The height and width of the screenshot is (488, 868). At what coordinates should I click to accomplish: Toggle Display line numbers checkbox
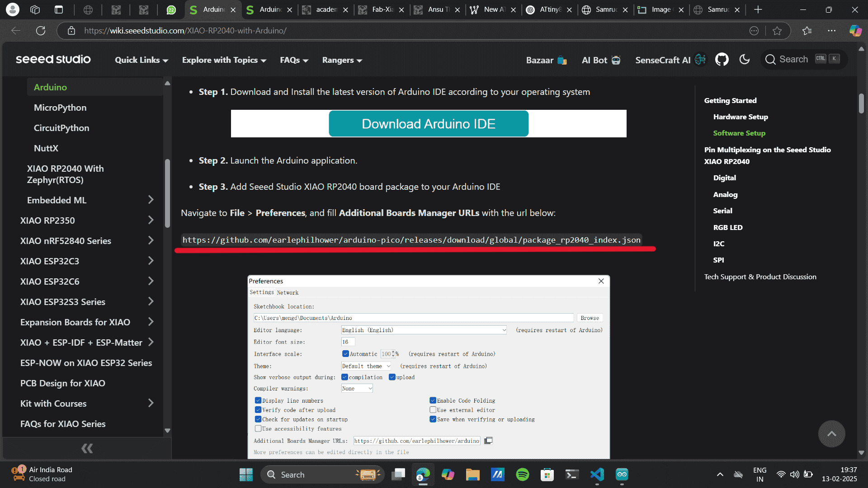point(258,400)
